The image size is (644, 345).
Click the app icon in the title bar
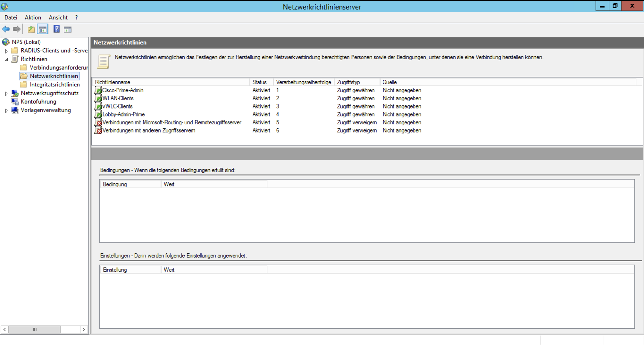click(4, 7)
